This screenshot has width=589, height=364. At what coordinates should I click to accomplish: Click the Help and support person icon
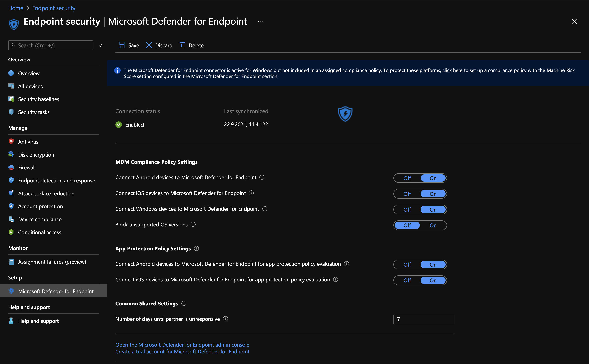pyautogui.click(x=11, y=321)
